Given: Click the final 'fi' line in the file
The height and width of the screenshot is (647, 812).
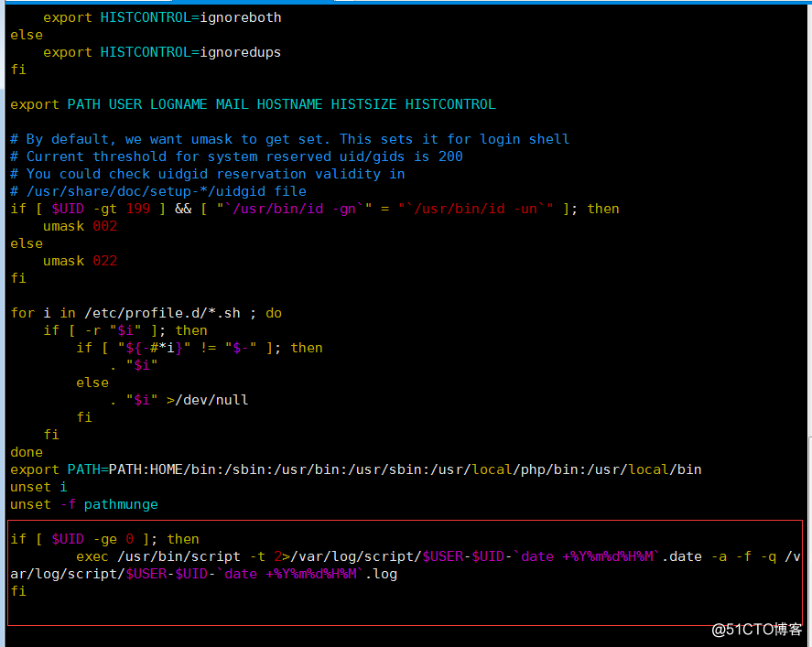Looking at the screenshot, I should click(x=18, y=591).
